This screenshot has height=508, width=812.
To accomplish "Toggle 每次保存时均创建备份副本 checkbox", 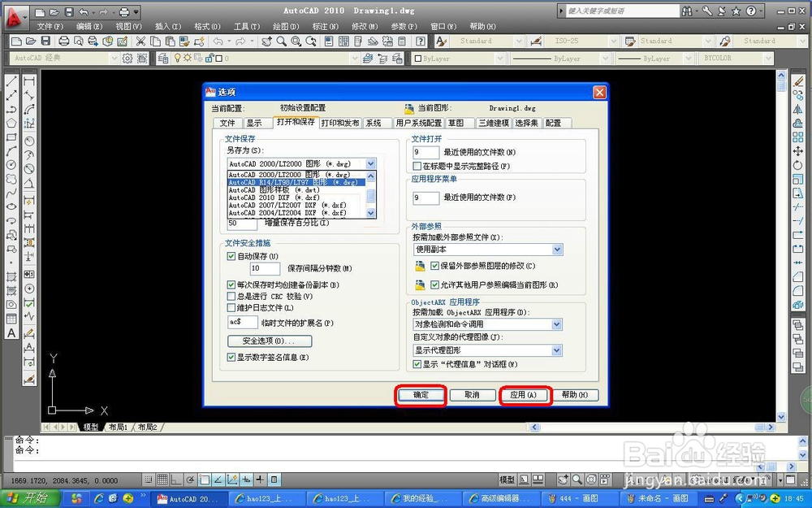I will 231,284.
